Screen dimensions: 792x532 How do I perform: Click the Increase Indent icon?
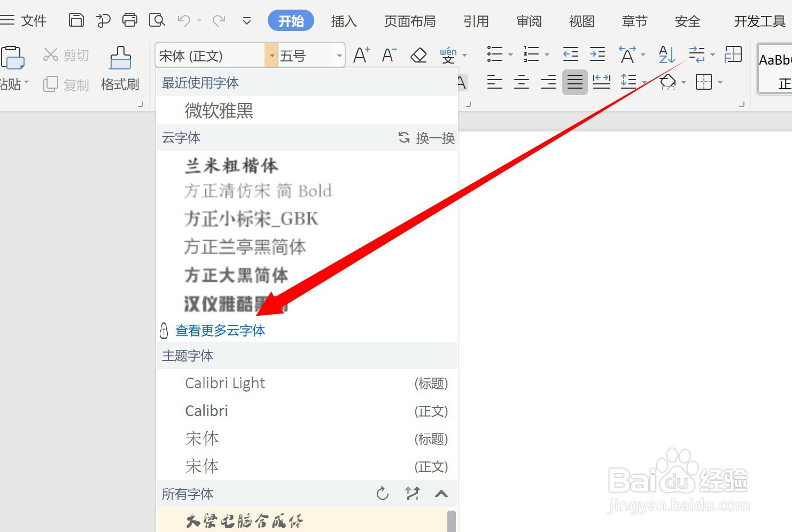(597, 53)
